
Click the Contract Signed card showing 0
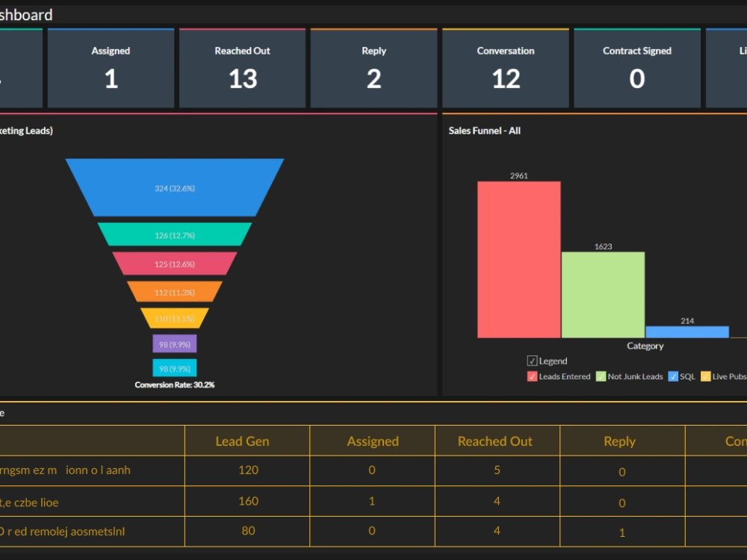(636, 67)
